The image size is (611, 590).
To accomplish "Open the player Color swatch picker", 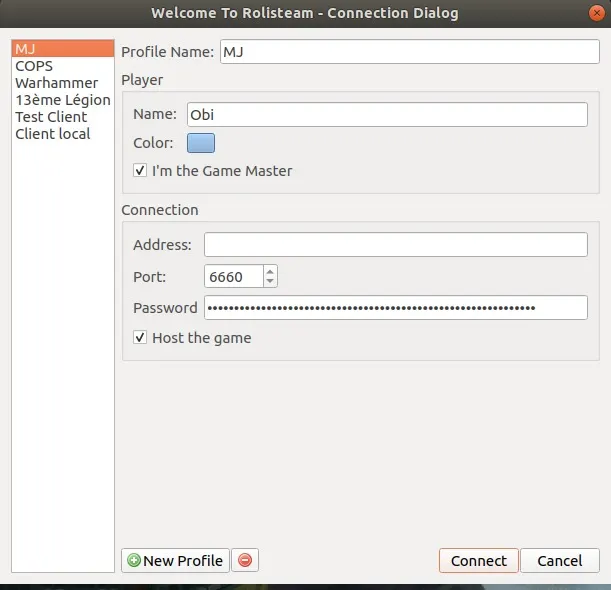I will coord(201,143).
